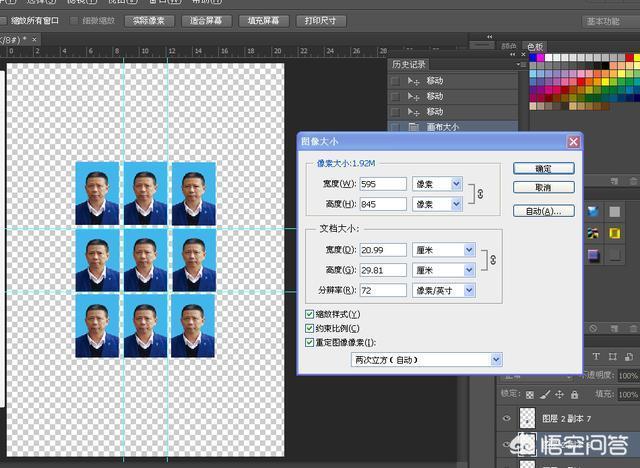Image resolution: width=640 pixels, height=468 pixels.
Task: Click the pixel dimensions chain link icon
Action: (x=480, y=194)
